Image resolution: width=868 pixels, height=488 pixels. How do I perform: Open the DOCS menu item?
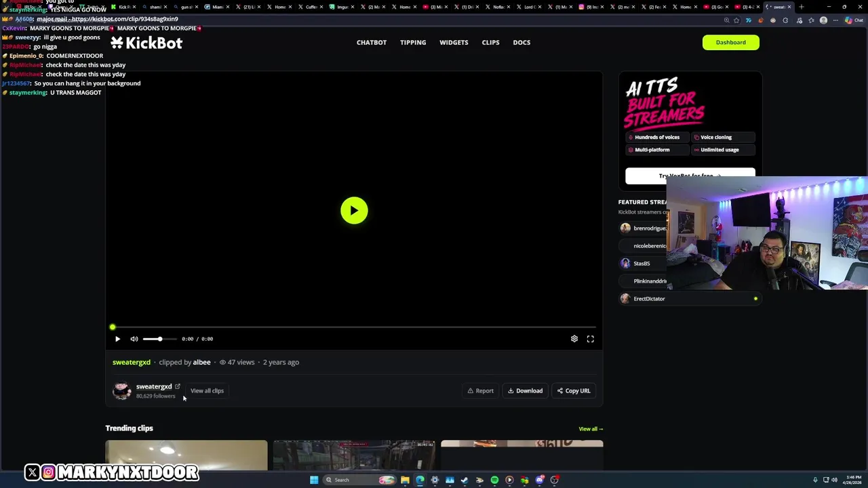coord(521,42)
